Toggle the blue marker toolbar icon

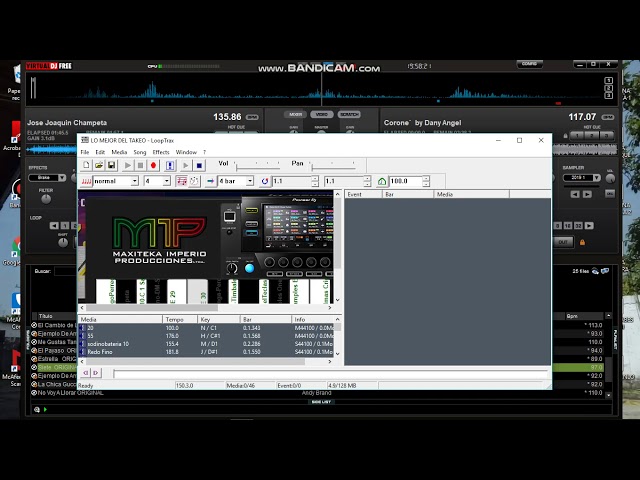coord(170,165)
